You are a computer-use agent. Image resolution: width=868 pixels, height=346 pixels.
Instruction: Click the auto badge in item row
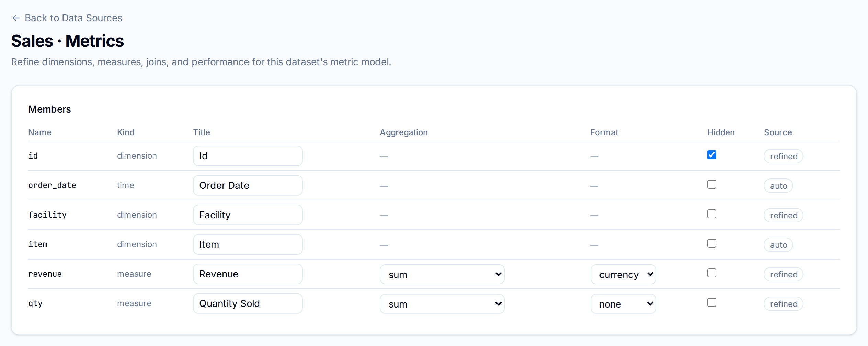click(x=778, y=245)
